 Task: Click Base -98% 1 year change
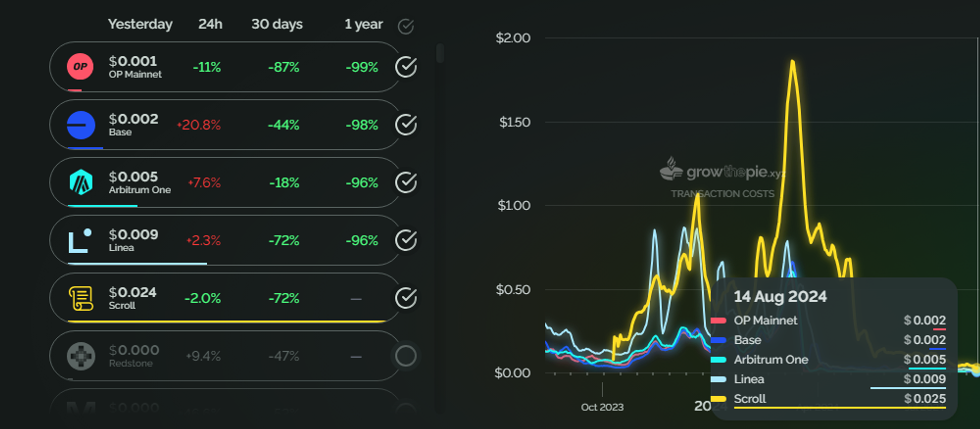click(x=362, y=125)
